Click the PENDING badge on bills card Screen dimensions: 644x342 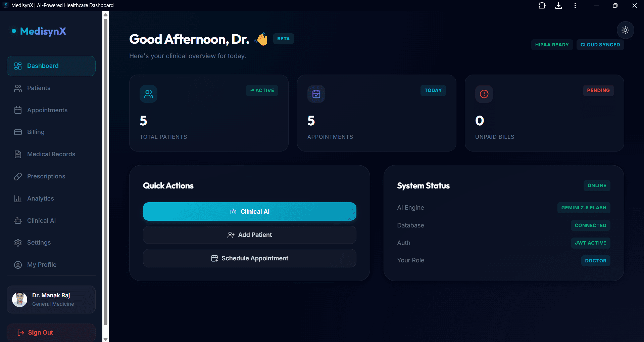click(598, 90)
